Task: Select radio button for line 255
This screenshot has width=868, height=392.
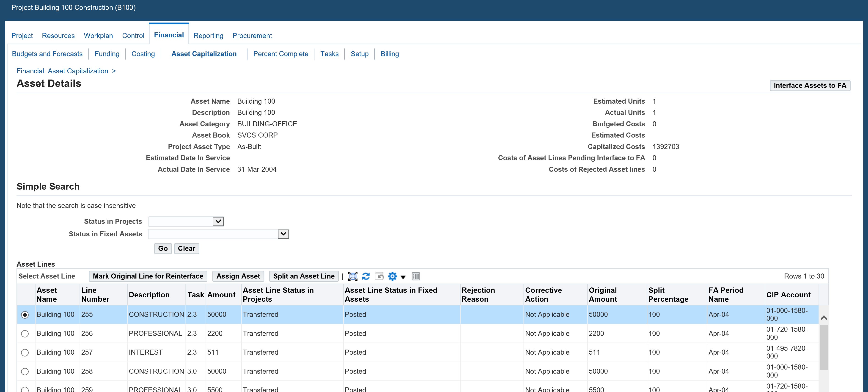Action: [x=25, y=315]
